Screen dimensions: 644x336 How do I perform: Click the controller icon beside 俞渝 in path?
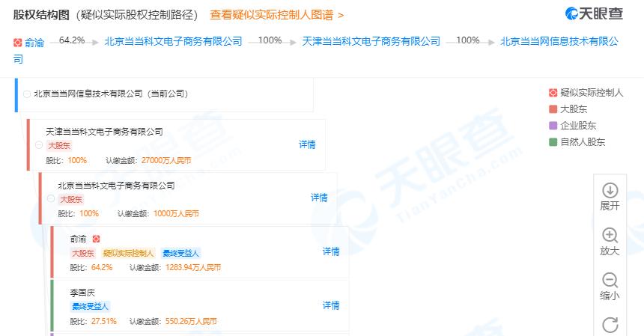click(x=17, y=42)
